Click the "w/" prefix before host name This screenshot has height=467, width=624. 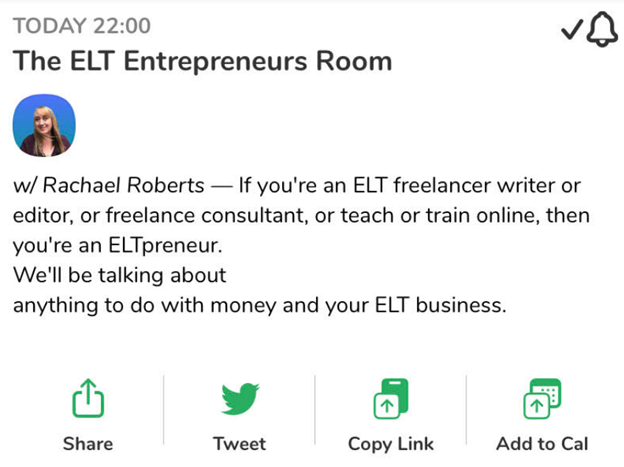point(24,187)
